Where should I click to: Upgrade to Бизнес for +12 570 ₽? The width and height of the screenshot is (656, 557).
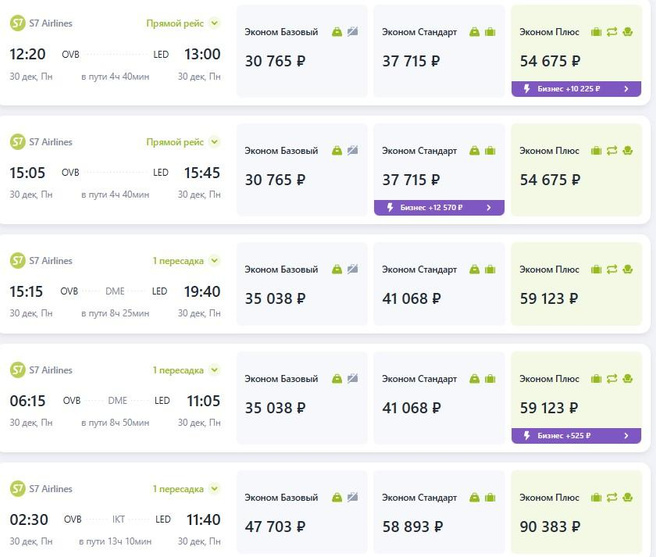click(439, 208)
